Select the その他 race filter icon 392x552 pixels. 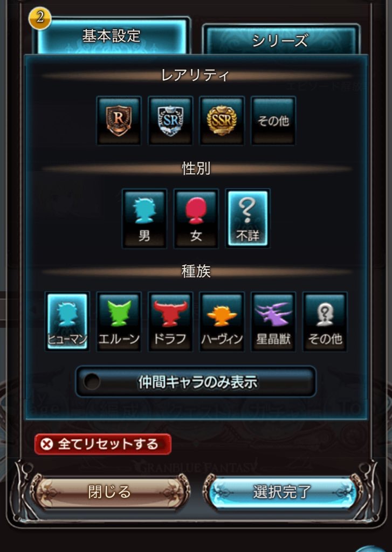click(325, 321)
